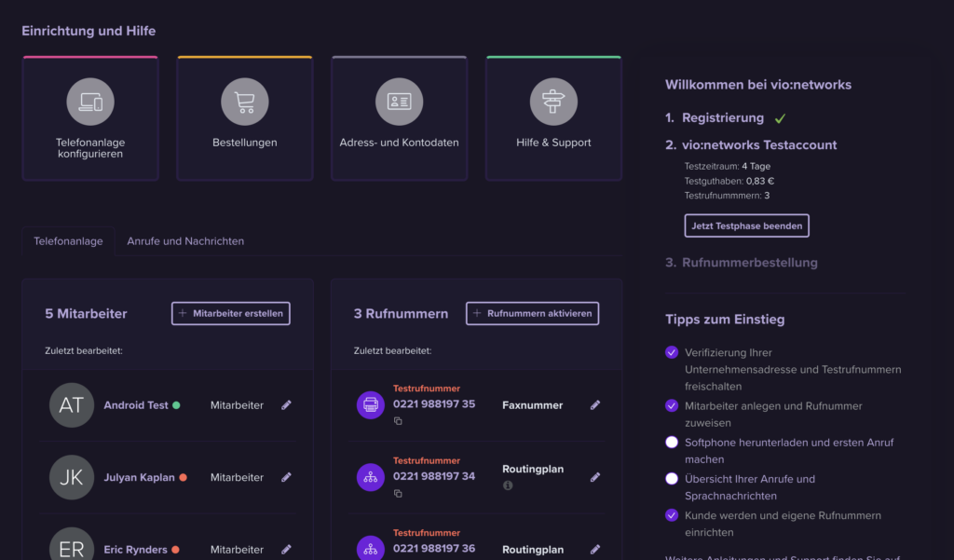Select the Telefonanlage tab
Viewport: 954px width, 560px height.
[x=68, y=240]
